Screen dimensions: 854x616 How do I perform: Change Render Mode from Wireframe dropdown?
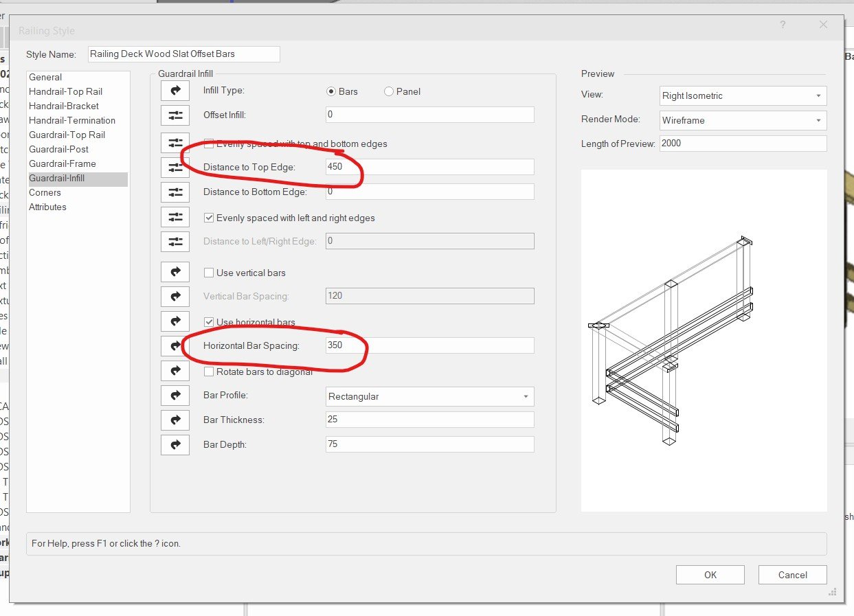(x=743, y=120)
